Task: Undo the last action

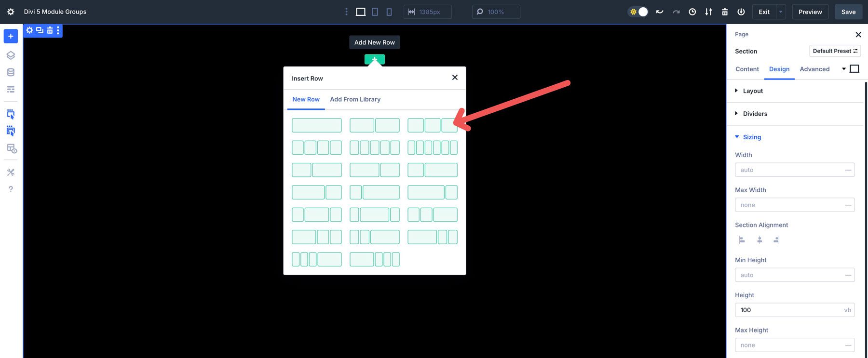Action: point(659,12)
